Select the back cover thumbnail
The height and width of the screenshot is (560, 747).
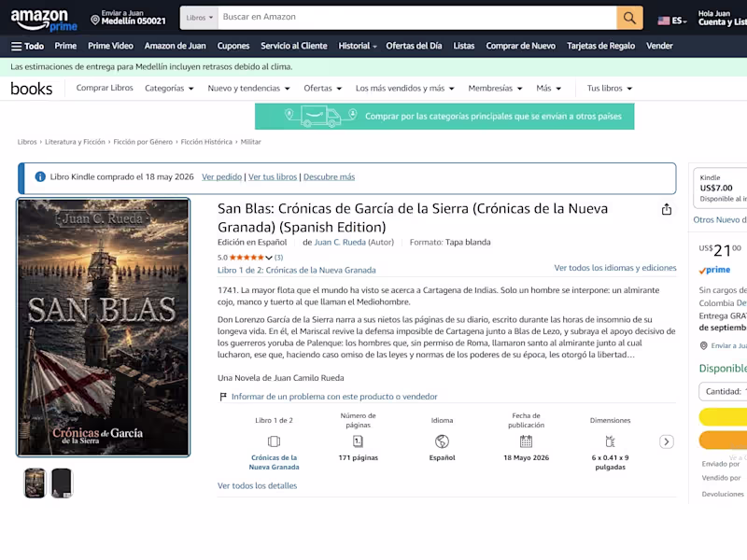tap(62, 483)
